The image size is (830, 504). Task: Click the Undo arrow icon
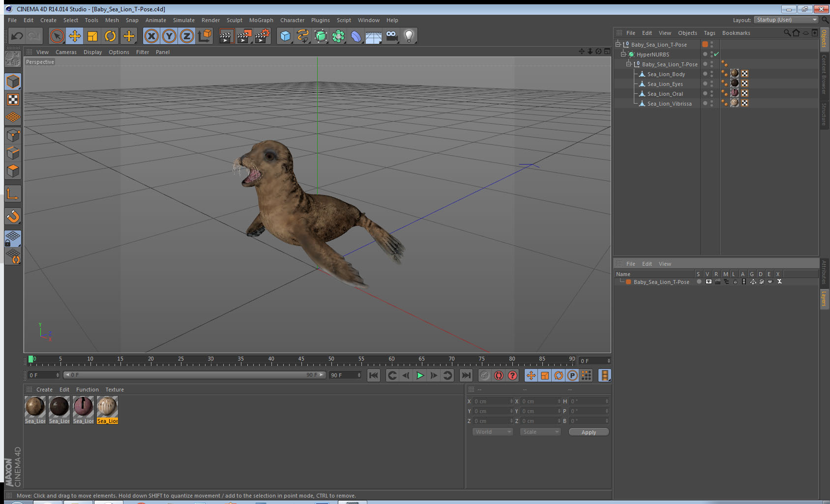point(17,36)
